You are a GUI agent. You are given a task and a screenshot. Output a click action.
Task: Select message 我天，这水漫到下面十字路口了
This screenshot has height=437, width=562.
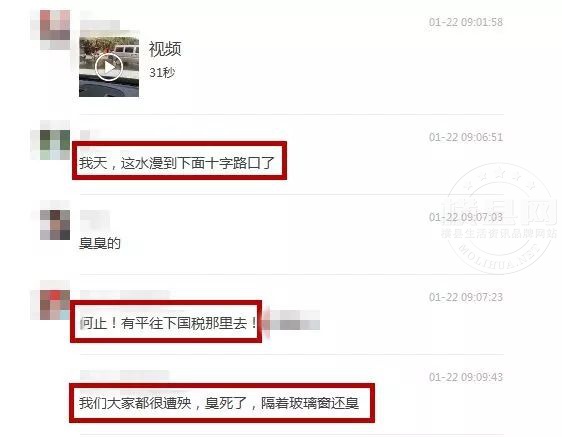tap(177, 163)
